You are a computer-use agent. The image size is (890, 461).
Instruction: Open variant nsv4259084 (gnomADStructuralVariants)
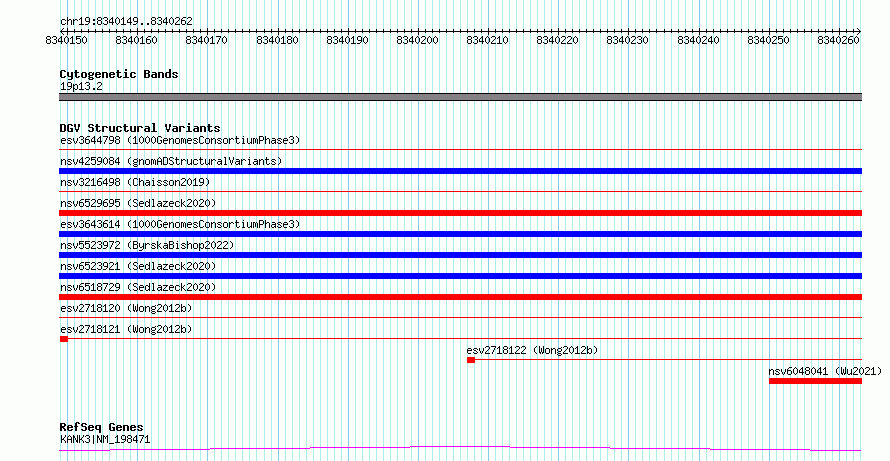[x=171, y=161]
